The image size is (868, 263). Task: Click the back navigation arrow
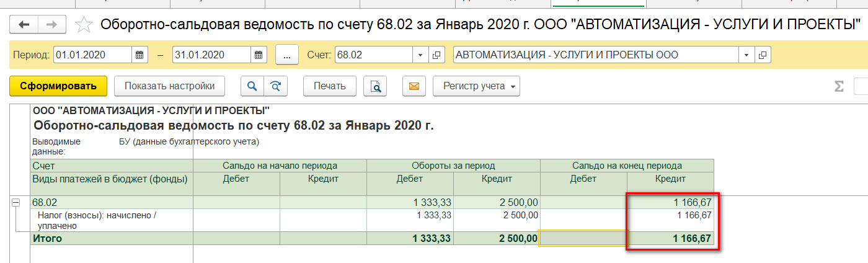coord(24,25)
